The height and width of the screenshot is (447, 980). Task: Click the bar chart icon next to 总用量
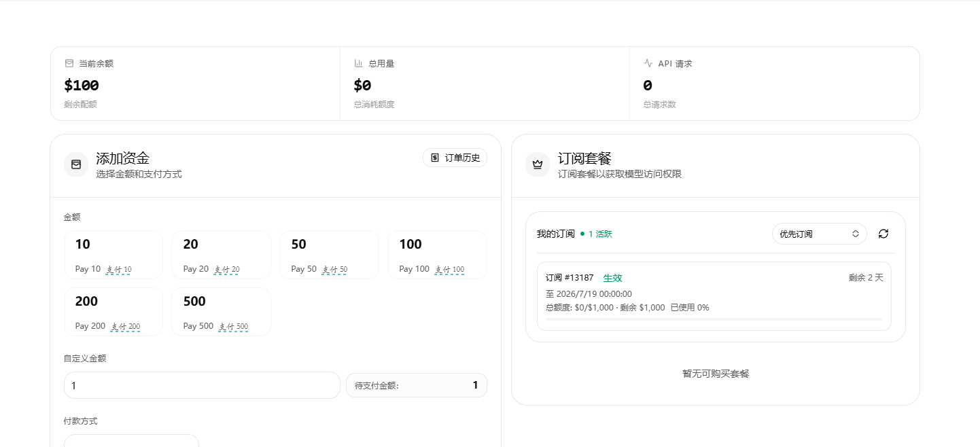(358, 63)
